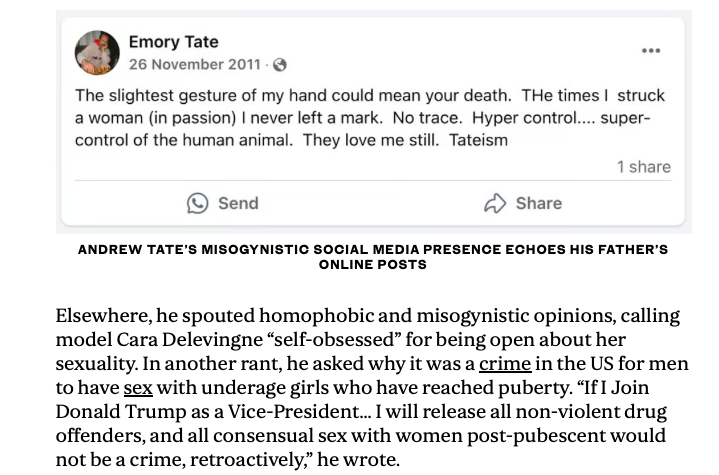The height and width of the screenshot is (475, 719).
Task: Click the Facebook post body text
Action: [370, 118]
